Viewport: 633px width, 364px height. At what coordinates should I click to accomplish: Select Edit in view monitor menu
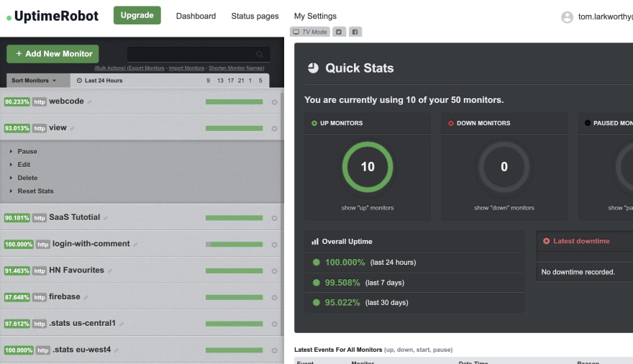tap(24, 165)
